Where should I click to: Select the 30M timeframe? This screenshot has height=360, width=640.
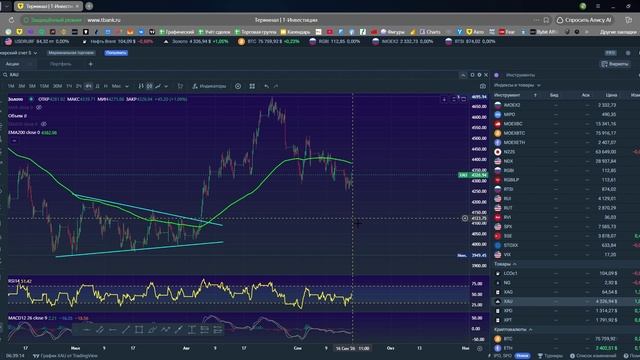pyautogui.click(x=58, y=86)
